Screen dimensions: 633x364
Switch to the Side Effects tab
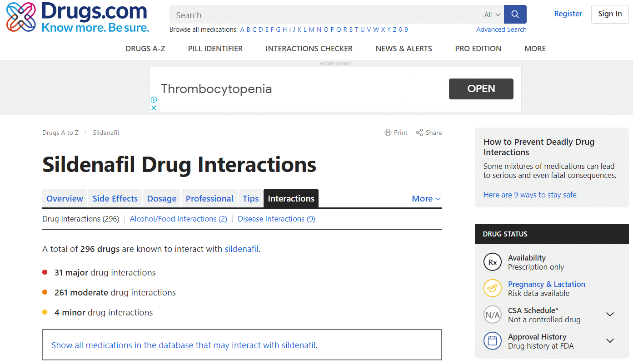tap(115, 198)
